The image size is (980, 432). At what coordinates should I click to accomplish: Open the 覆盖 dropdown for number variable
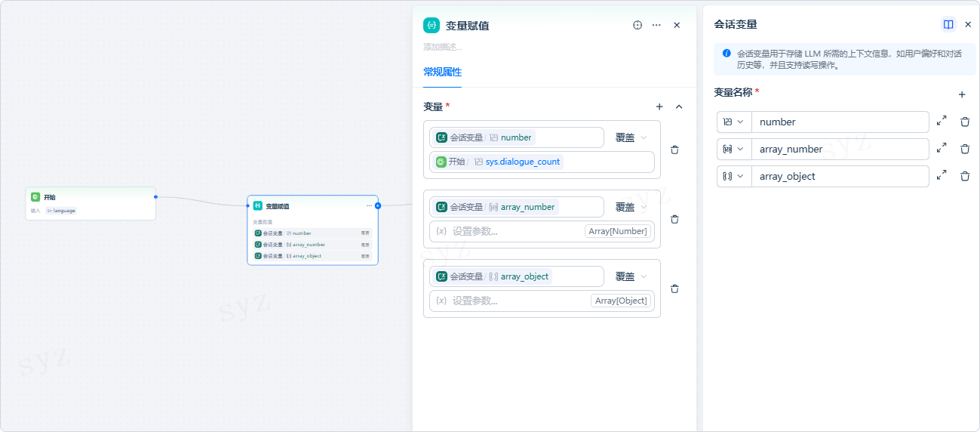[x=631, y=137]
